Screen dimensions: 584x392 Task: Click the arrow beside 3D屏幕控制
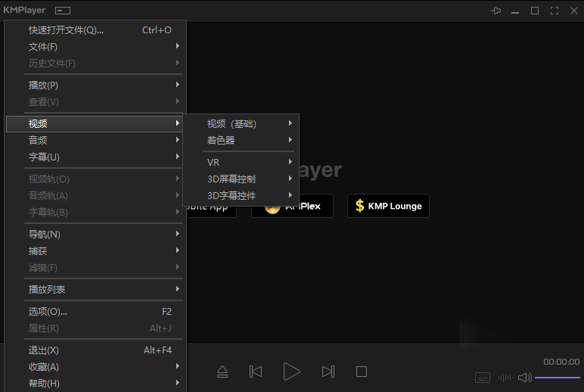(290, 179)
